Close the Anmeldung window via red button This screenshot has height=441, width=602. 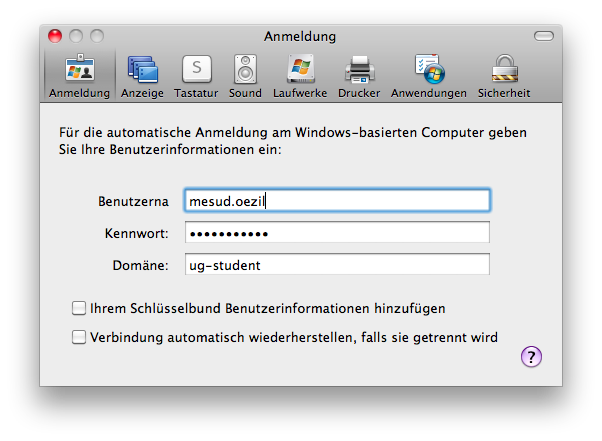tap(58, 36)
